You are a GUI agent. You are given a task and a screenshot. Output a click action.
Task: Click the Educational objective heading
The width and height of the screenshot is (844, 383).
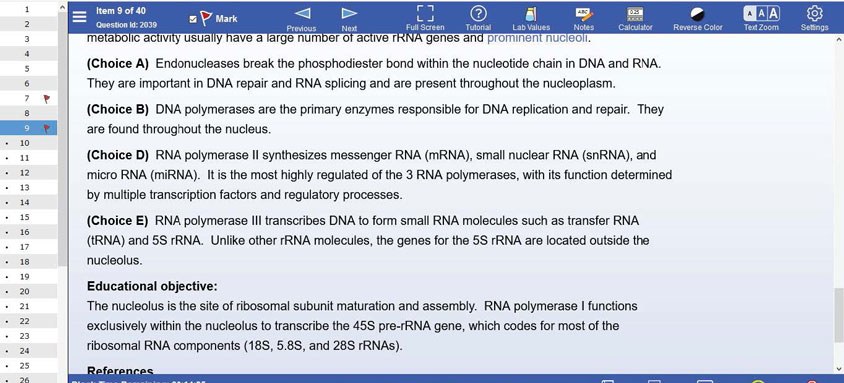pyautogui.click(x=152, y=286)
